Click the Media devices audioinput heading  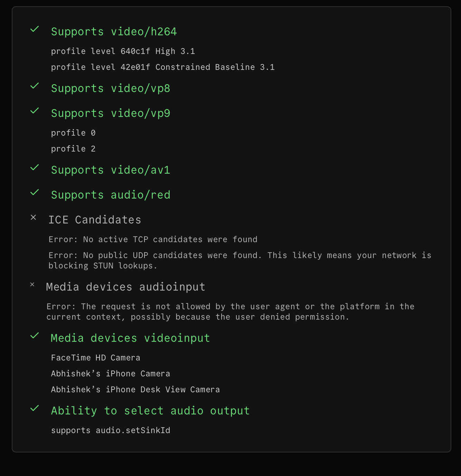pos(125,287)
